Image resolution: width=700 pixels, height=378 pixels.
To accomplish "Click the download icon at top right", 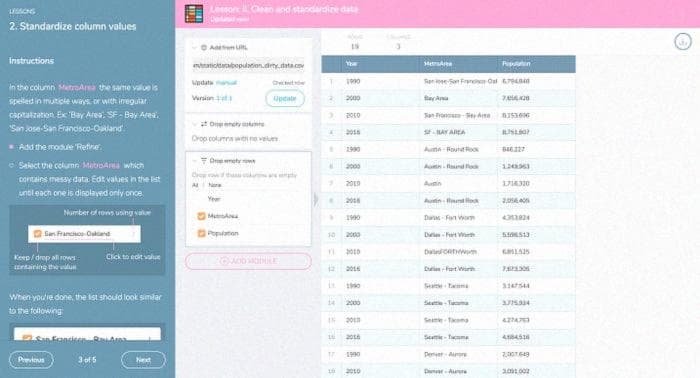I will click(x=683, y=42).
